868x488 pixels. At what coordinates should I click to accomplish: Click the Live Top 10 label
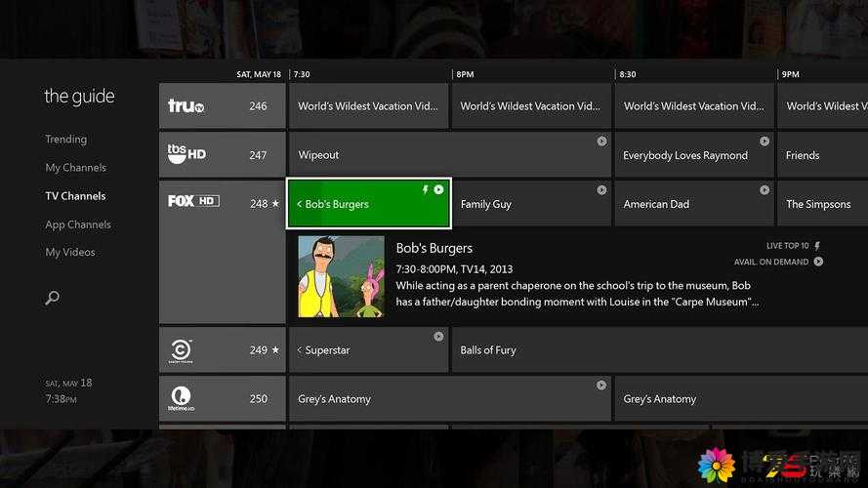787,246
